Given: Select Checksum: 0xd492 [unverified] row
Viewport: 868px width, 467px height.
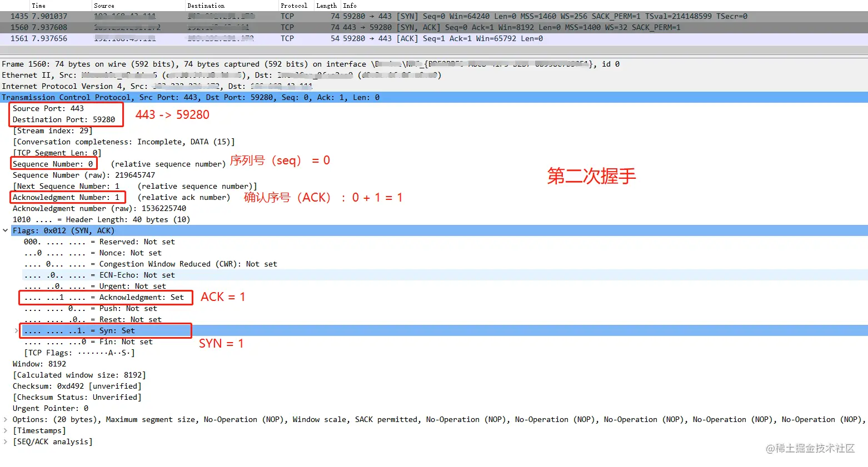Looking at the screenshot, I should (77, 386).
